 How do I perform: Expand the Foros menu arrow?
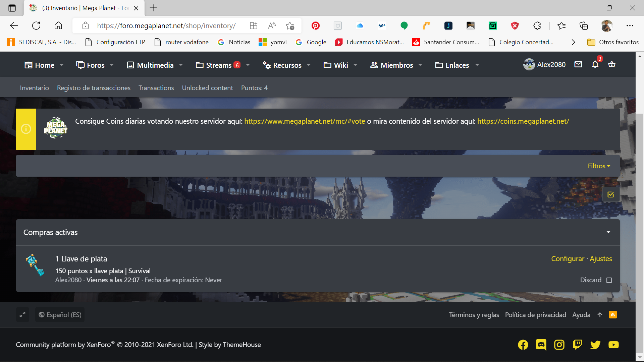(112, 65)
